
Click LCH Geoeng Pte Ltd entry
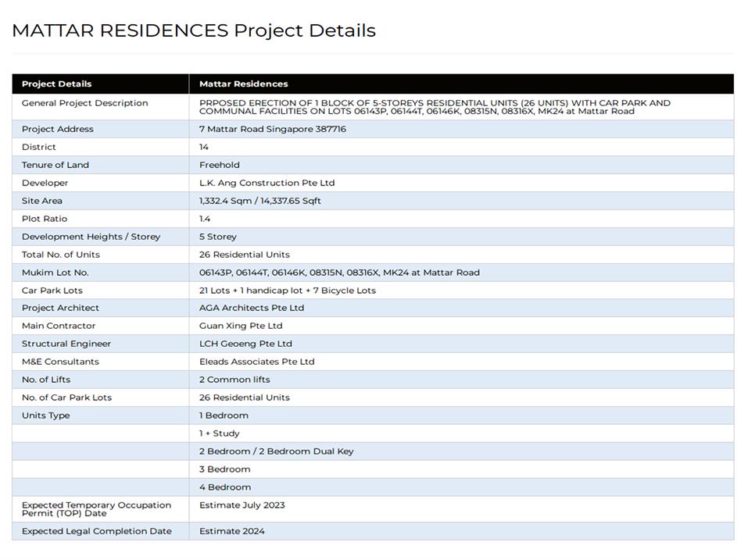click(245, 344)
